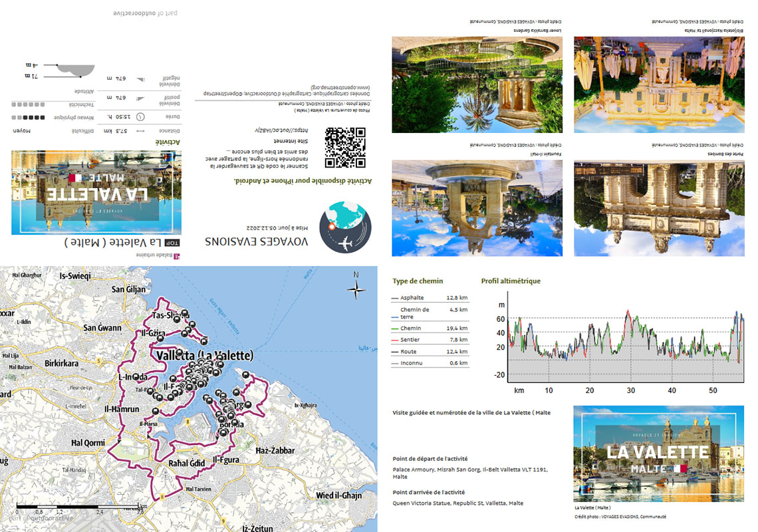Image resolution: width=758 pixels, height=532 pixels.
Task: Open the Bibljoteka Nazzjonali ta' Malta photo
Action: [x=660, y=84]
